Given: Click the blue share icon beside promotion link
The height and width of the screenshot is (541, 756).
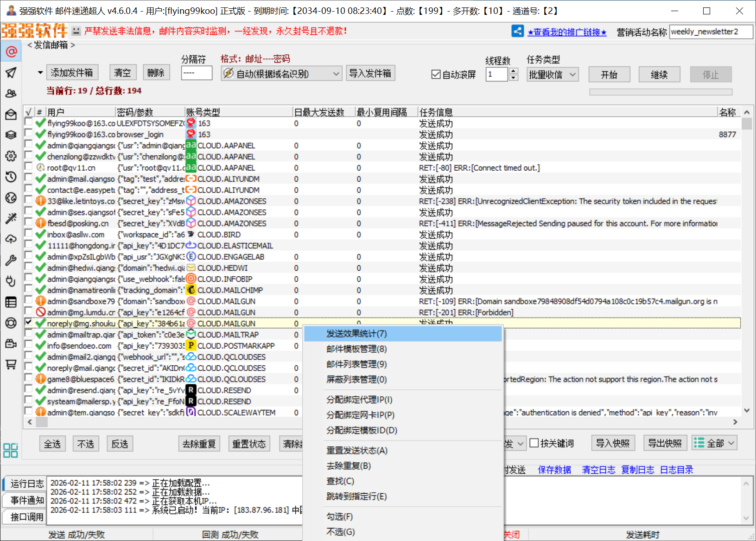Looking at the screenshot, I should (517, 32).
